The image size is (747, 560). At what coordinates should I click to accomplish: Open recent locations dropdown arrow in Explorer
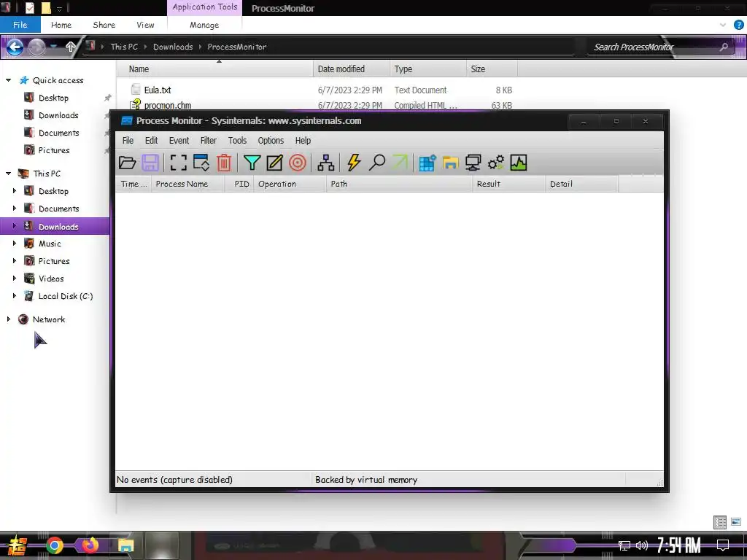click(x=53, y=46)
